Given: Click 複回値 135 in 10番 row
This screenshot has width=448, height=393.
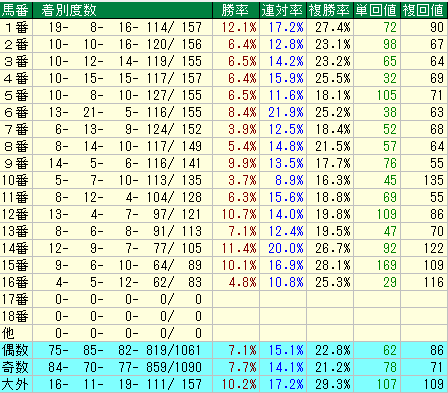Looking at the screenshot, I should click(434, 180).
